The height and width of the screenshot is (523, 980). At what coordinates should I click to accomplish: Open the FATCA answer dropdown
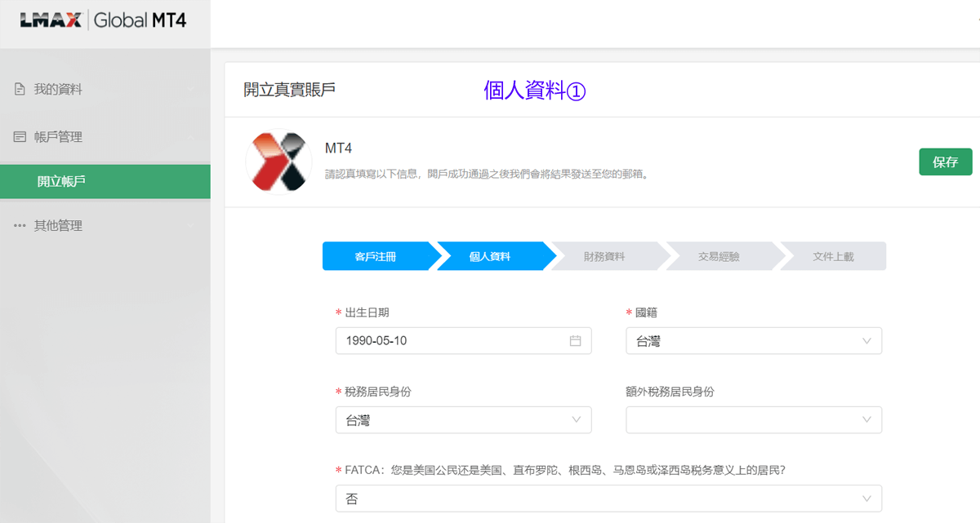pos(608,499)
